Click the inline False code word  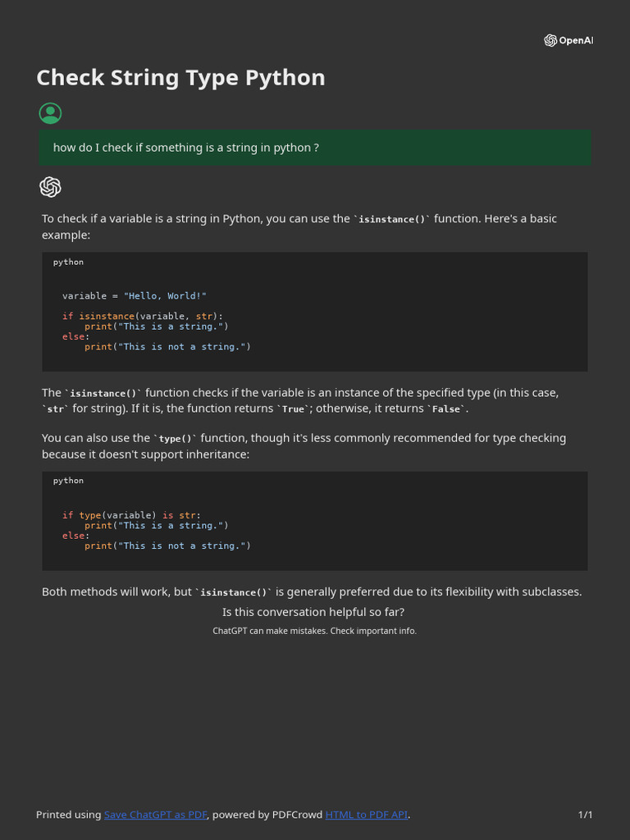[446, 409]
